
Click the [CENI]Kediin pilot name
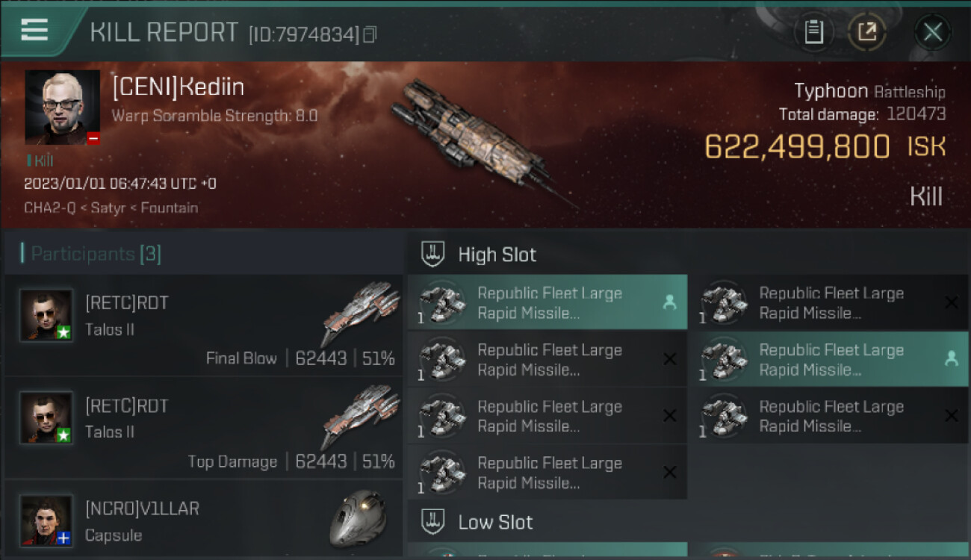pos(178,87)
